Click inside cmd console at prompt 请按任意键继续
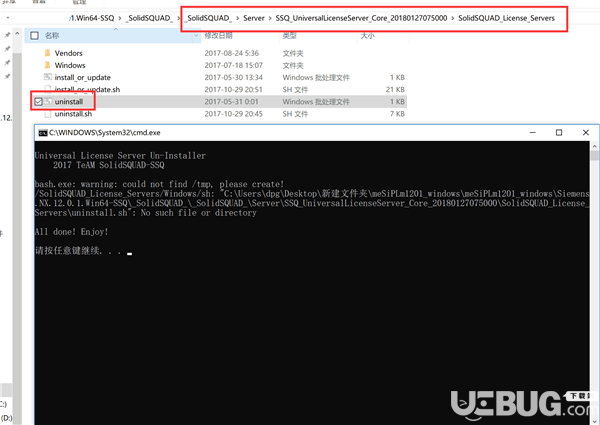 coord(83,251)
